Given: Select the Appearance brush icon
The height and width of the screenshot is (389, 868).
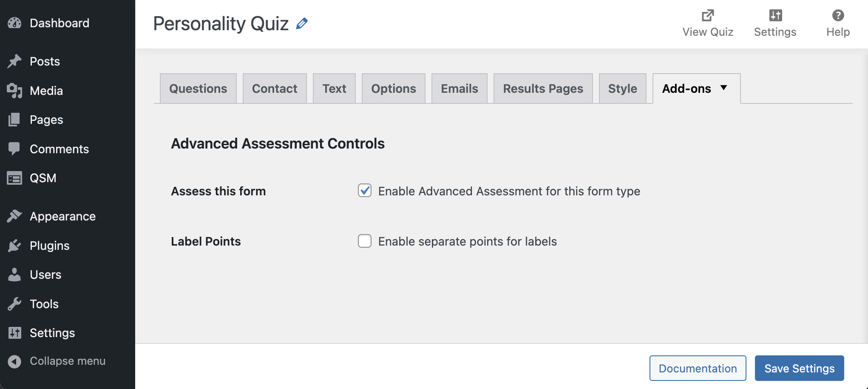Looking at the screenshot, I should [14, 216].
